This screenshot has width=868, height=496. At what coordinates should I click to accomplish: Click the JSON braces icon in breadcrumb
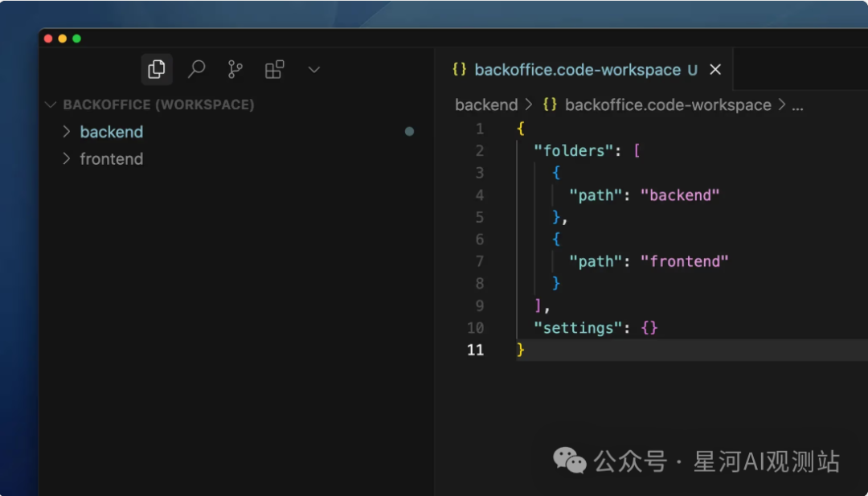pyautogui.click(x=550, y=105)
